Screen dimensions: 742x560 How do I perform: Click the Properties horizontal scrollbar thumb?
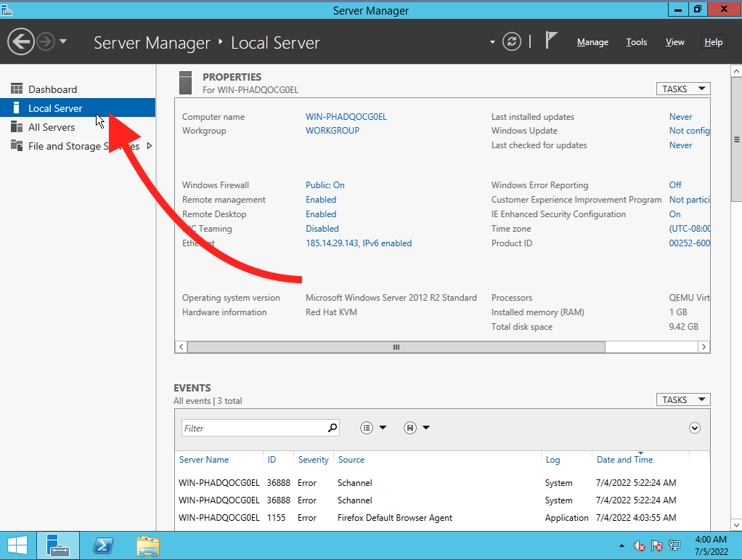tap(396, 347)
